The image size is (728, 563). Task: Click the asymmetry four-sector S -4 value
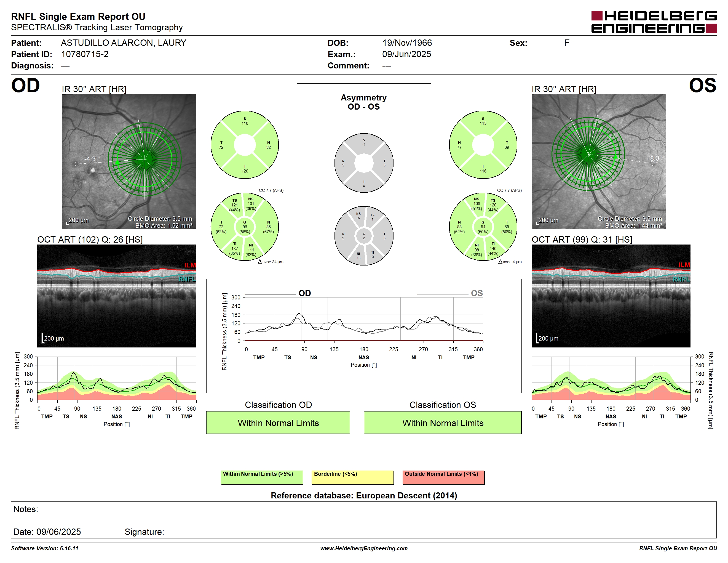pyautogui.click(x=364, y=142)
